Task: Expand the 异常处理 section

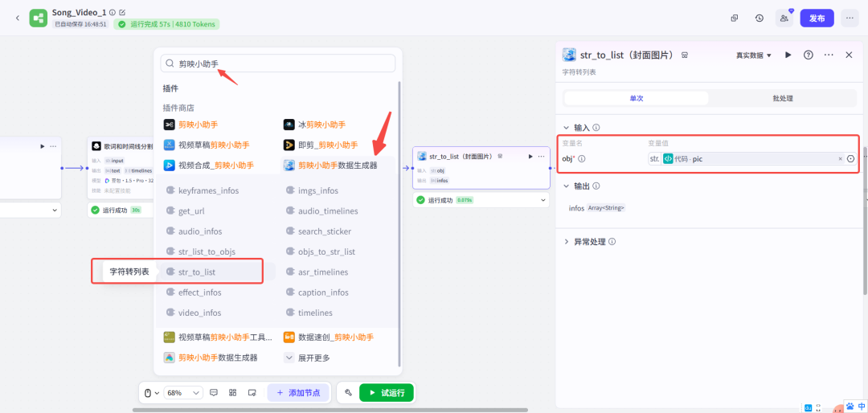Action: pyautogui.click(x=567, y=242)
